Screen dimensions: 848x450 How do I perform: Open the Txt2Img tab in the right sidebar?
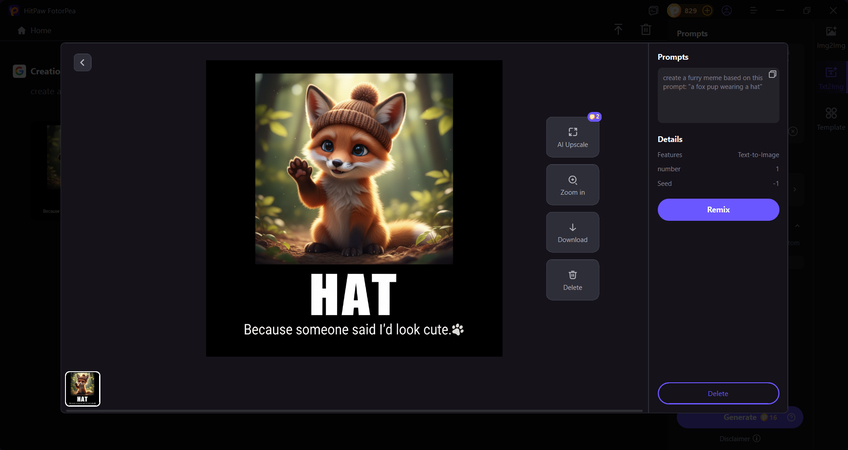[x=831, y=78]
